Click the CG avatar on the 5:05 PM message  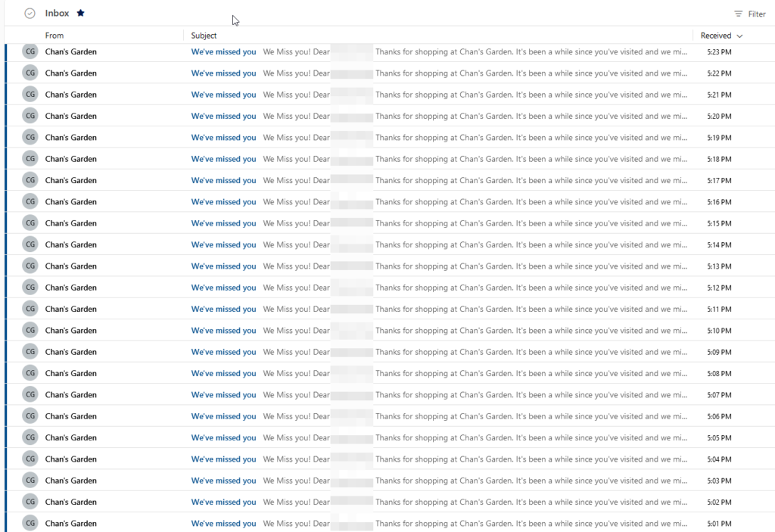click(30, 438)
